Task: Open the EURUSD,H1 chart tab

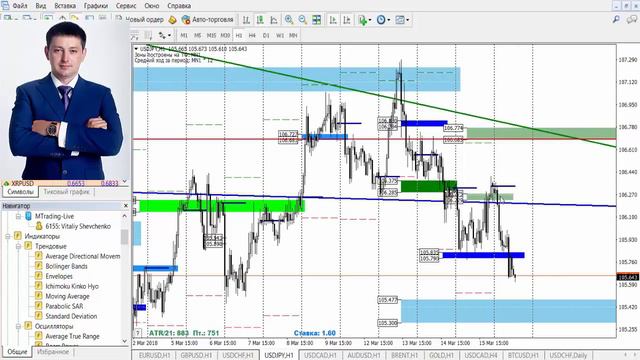Action: (x=154, y=355)
